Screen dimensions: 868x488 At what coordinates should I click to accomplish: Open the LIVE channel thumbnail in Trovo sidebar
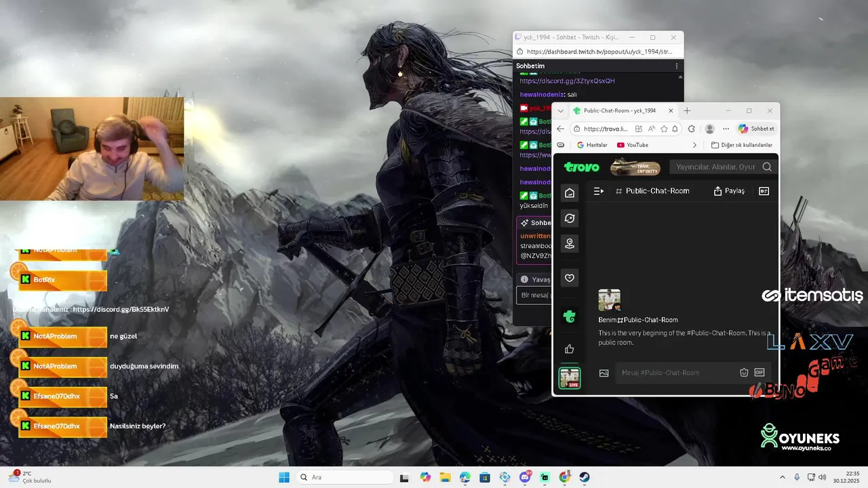(x=570, y=378)
